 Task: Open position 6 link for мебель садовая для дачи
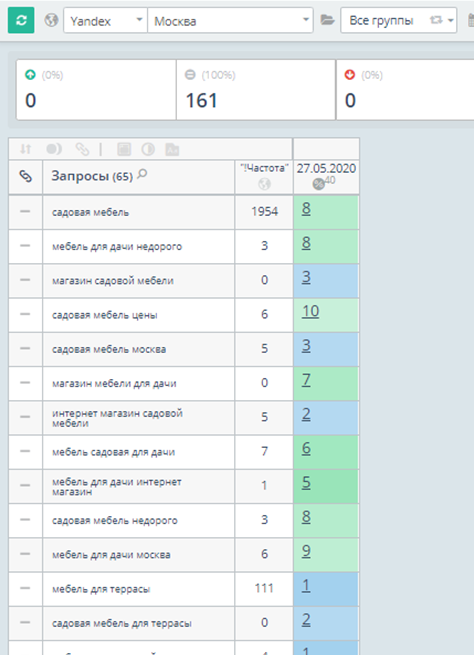tap(306, 448)
